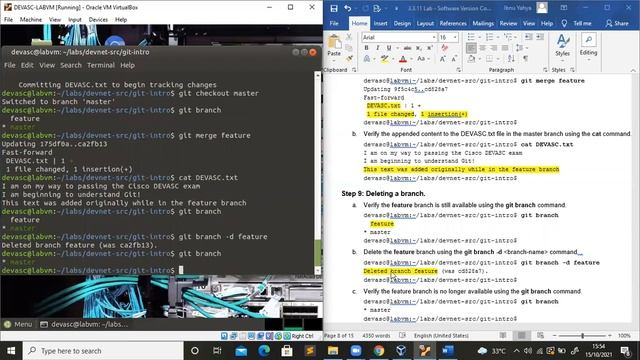
Task: Toggle strikethrough text formatting
Action: (x=407, y=48)
